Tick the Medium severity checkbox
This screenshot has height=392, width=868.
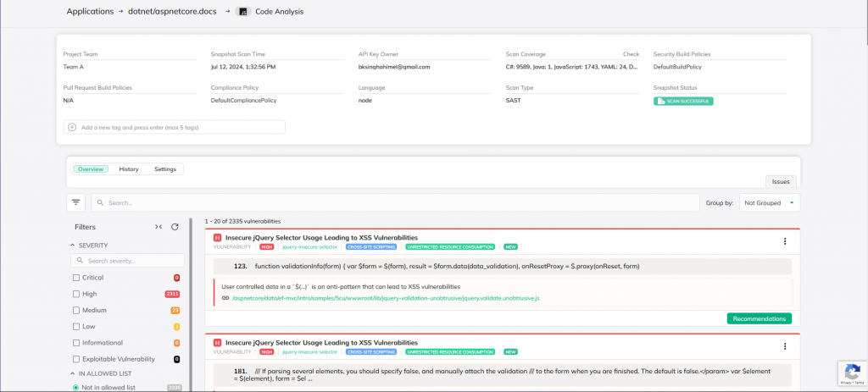(76, 310)
